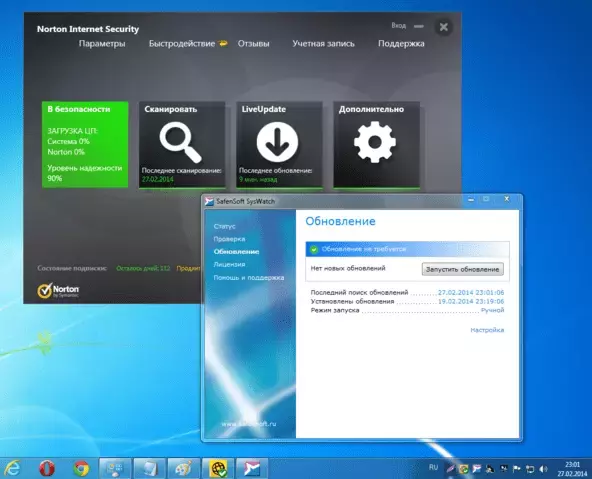Viewport: 592px width, 479px height.
Task: Open the Scan tile magnifier icon in Norton
Action: click(x=180, y=142)
